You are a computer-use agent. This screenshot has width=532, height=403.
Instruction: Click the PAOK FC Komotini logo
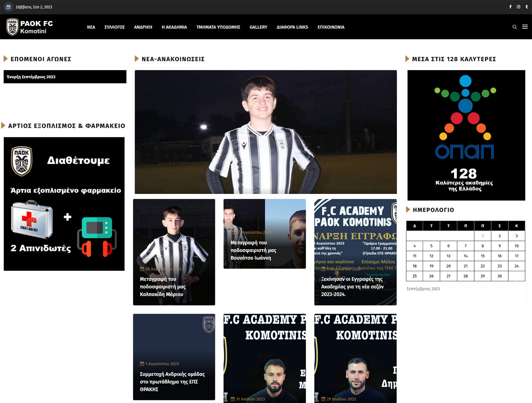pyautogui.click(x=30, y=27)
